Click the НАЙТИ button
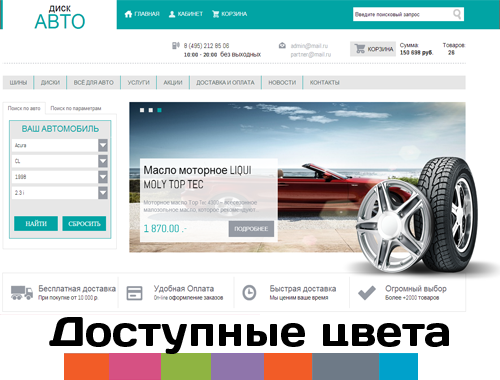The height and width of the screenshot is (380, 500). point(36,224)
